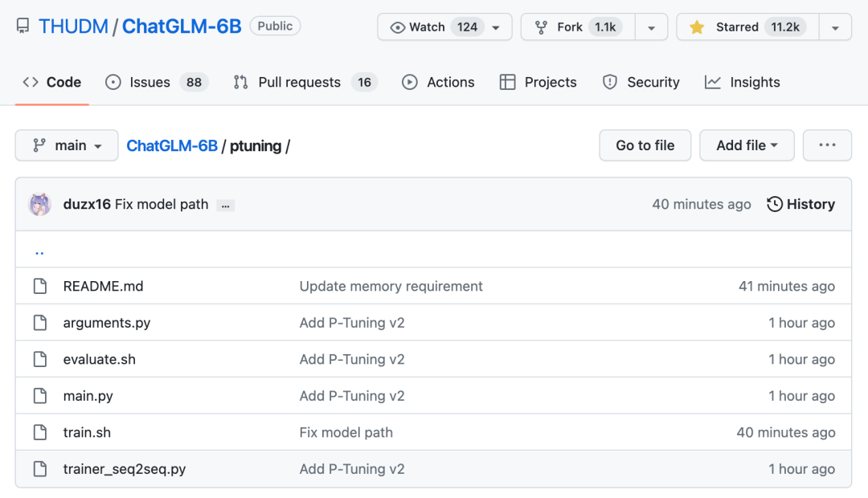
Task: Open commit History with the clock icon
Action: pyautogui.click(x=800, y=204)
